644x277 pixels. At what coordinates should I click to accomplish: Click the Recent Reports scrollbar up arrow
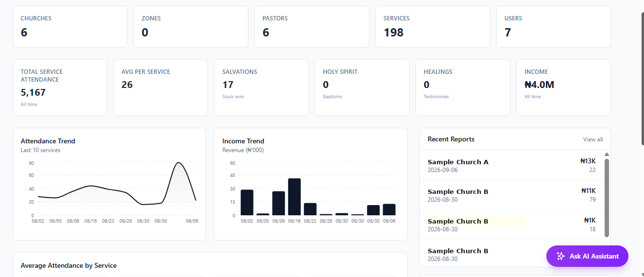click(607, 155)
